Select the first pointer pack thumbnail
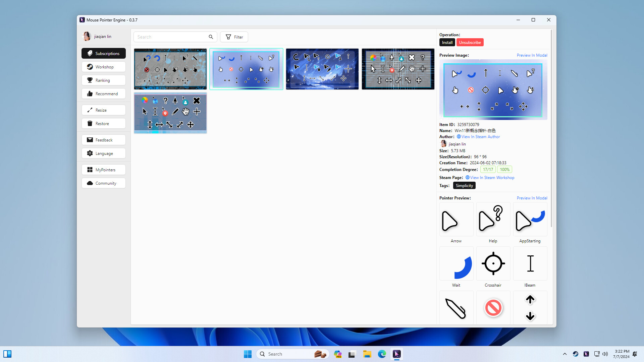The height and width of the screenshot is (362, 644). 170,69
